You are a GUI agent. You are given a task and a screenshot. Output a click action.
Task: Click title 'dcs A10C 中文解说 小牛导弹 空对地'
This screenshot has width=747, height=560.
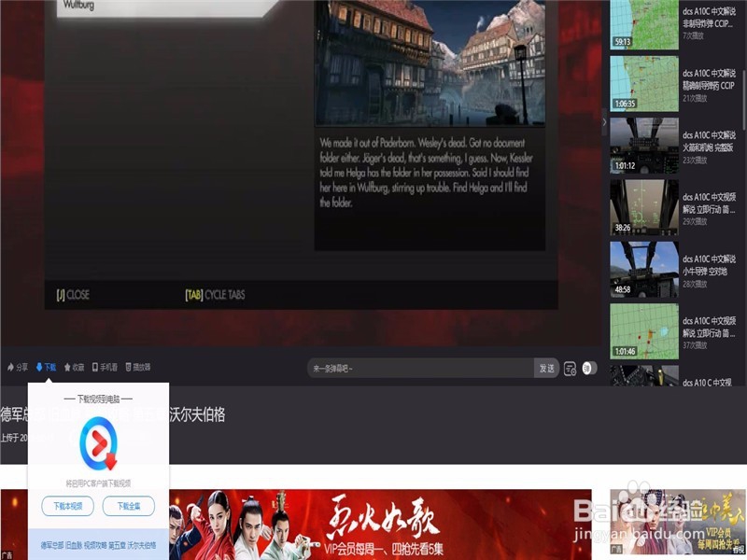pyautogui.click(x=709, y=265)
